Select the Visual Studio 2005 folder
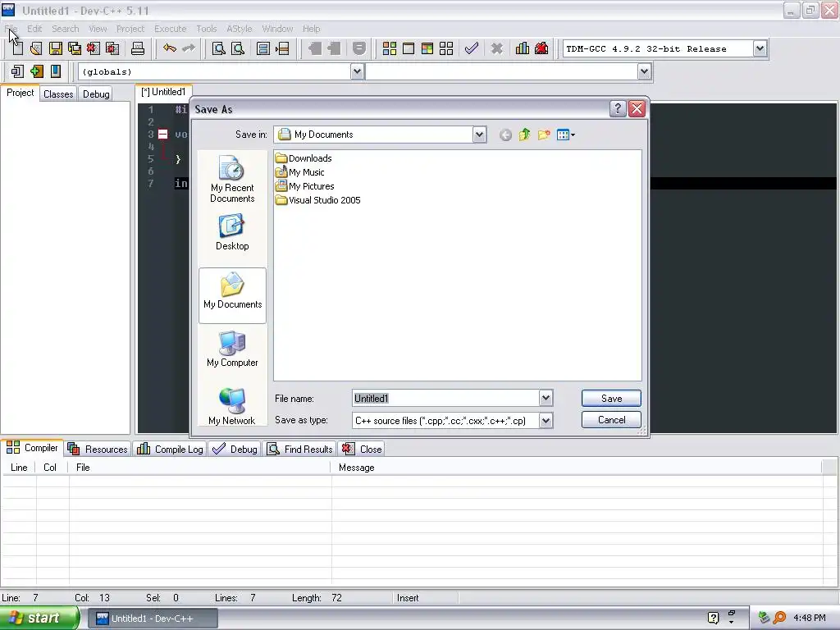This screenshot has width=840, height=630. [318, 200]
